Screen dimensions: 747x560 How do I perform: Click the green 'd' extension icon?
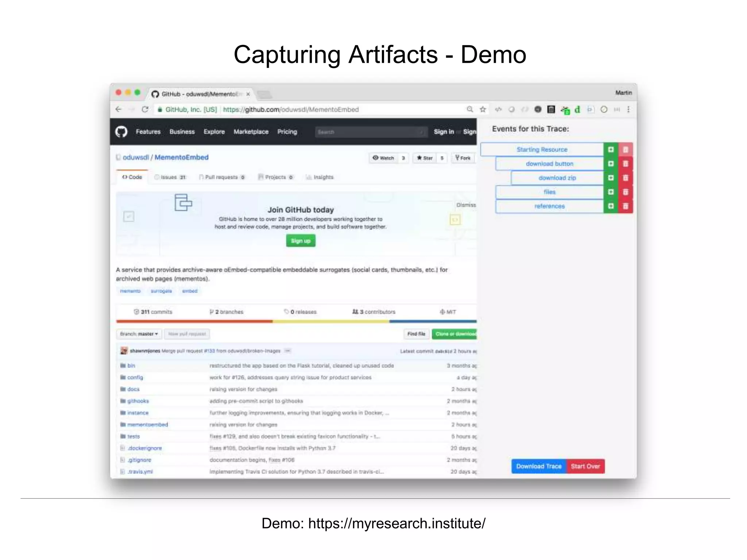pyautogui.click(x=577, y=109)
